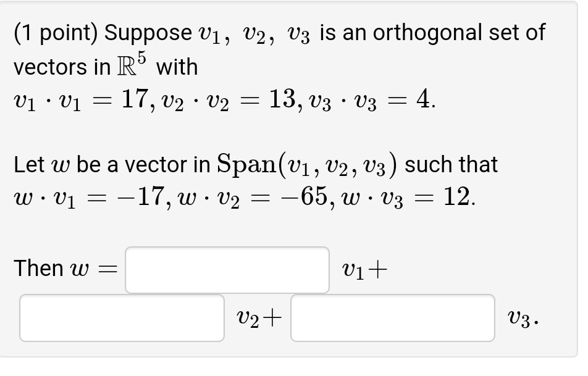Click inside the answer box before v2+
The width and height of the screenshot is (588, 376).
pos(121,319)
